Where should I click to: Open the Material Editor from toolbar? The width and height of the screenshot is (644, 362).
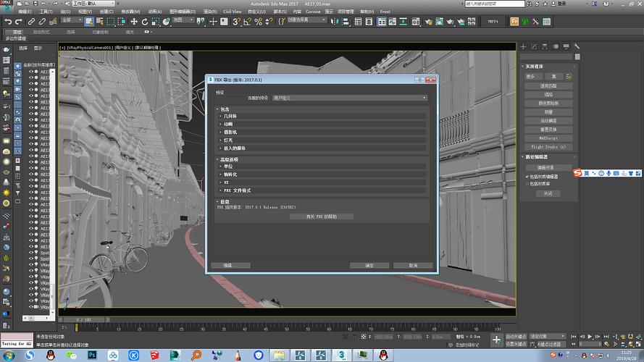coord(417,22)
